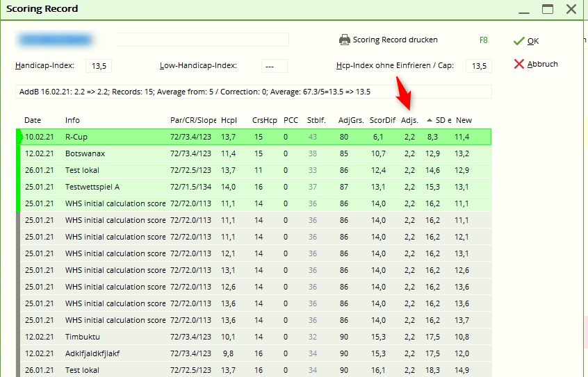
Task: Click the Handicap-Index field showing 13,5
Action: pyautogui.click(x=99, y=66)
